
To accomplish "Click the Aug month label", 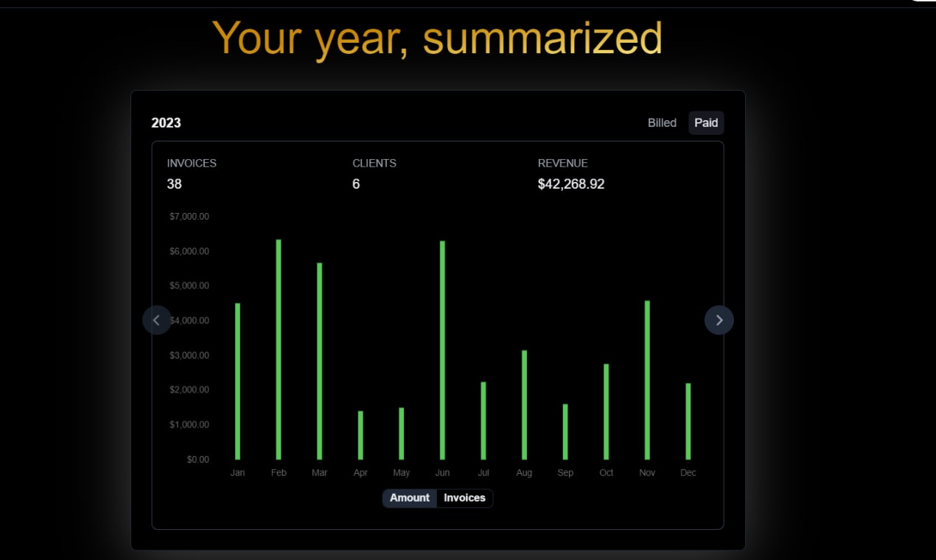I will 524,473.
